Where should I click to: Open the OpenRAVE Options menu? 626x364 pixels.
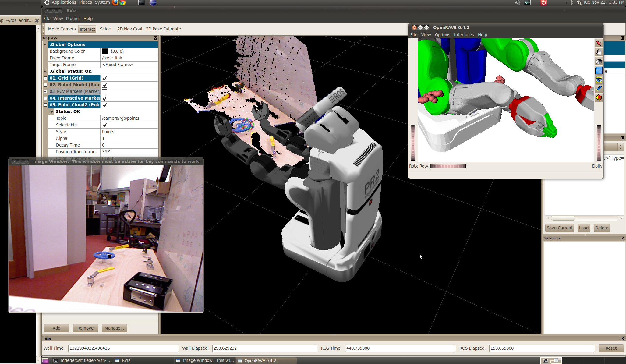click(x=442, y=35)
